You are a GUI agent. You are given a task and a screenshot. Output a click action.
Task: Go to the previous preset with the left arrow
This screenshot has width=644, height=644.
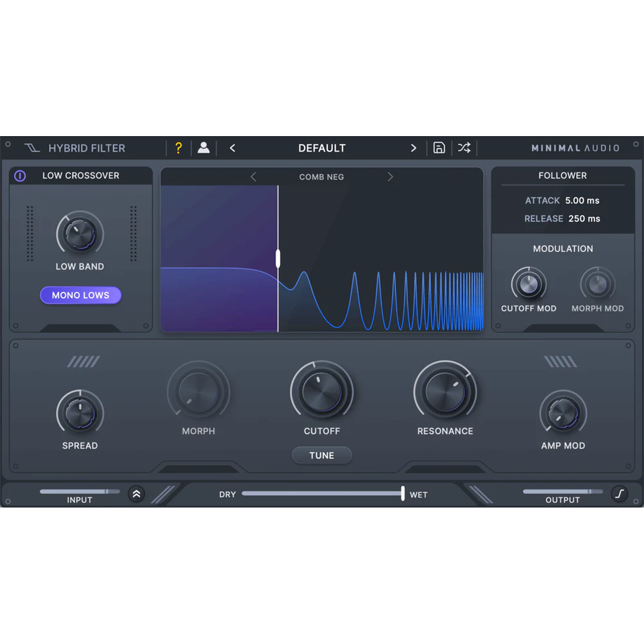pyautogui.click(x=232, y=148)
